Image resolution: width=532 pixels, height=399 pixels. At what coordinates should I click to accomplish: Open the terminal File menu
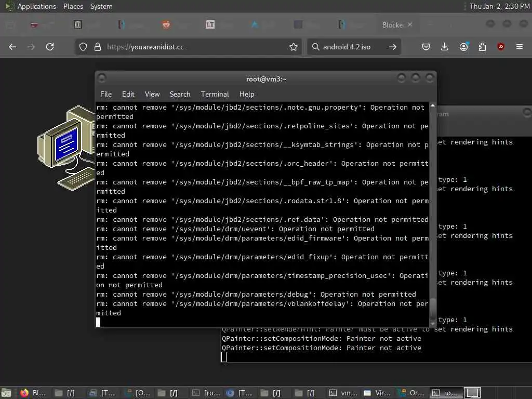[x=106, y=95]
